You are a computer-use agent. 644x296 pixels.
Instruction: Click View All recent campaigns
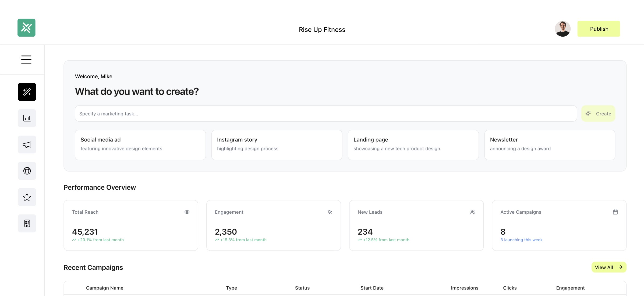[x=609, y=267]
